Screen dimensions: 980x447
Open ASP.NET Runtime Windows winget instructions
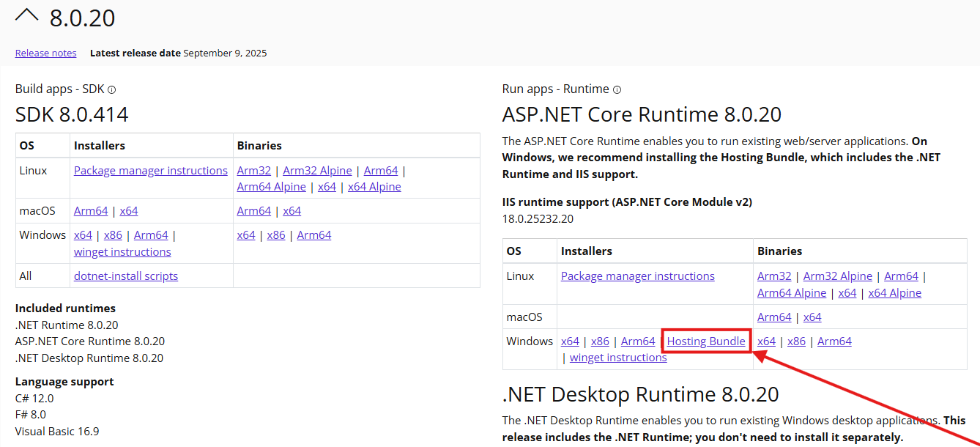click(618, 358)
